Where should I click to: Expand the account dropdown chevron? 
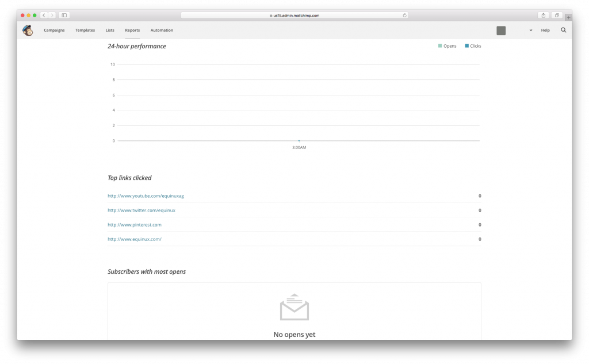[x=531, y=30]
